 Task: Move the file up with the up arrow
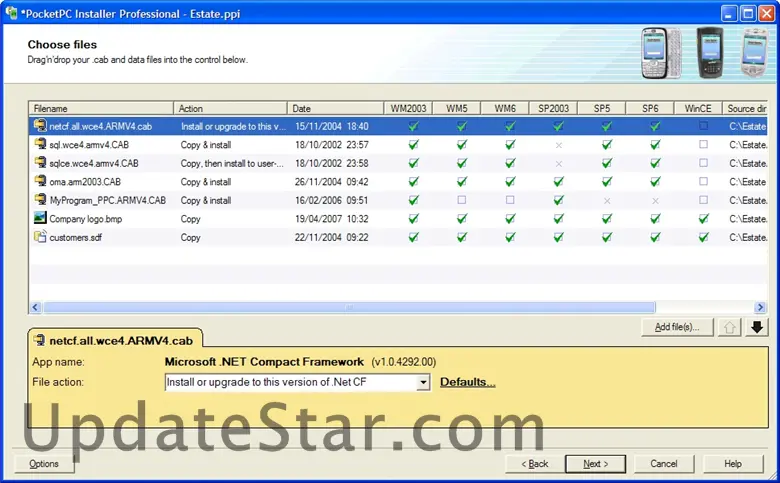(729, 327)
